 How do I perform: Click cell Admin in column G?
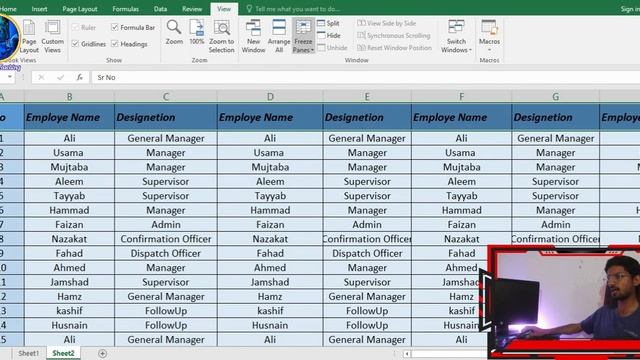click(556, 224)
